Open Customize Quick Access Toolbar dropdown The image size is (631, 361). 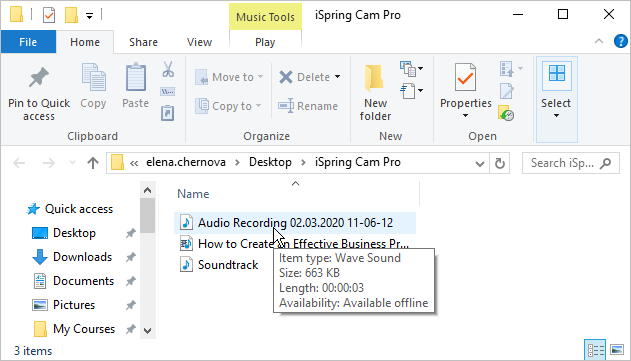(x=89, y=16)
